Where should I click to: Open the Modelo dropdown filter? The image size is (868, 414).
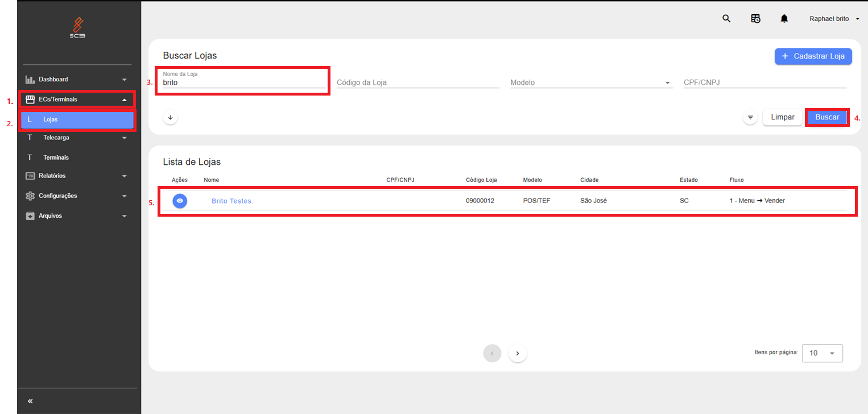click(x=590, y=83)
